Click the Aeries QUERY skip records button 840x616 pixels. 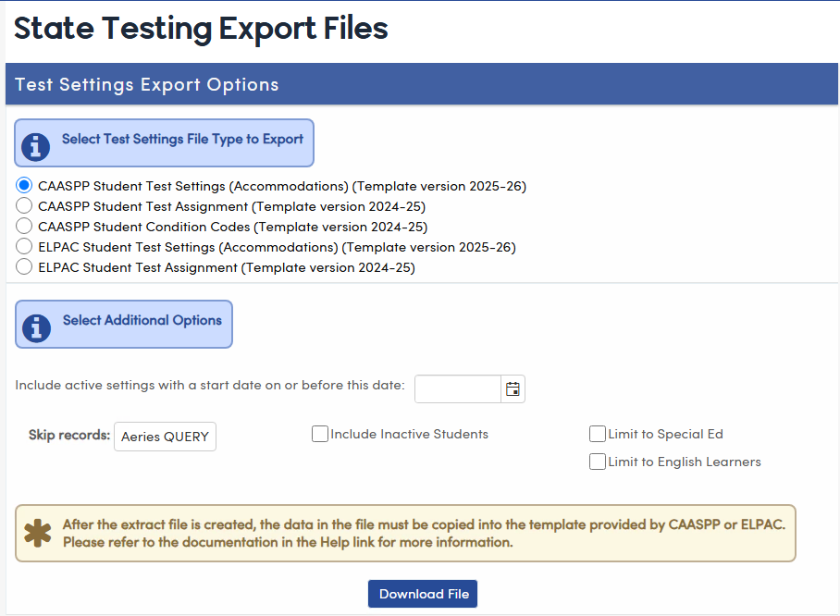click(165, 437)
